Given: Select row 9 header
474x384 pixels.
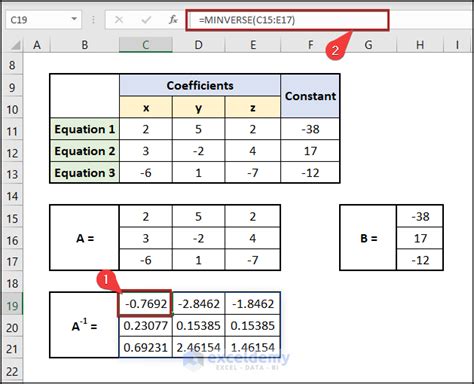Looking at the screenshot, I should click(12, 87).
